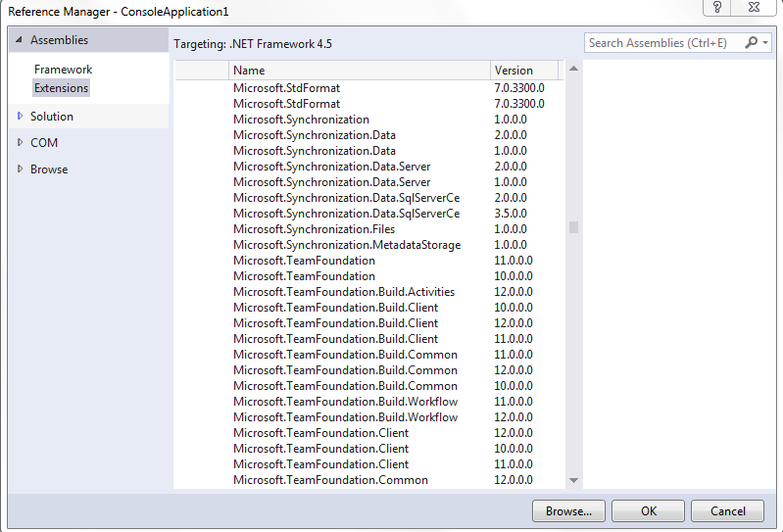Select Microsoft.TeamFoundation.Build.Workflow version 11.0.0.0
This screenshot has height=532, width=783.
pos(369,402)
